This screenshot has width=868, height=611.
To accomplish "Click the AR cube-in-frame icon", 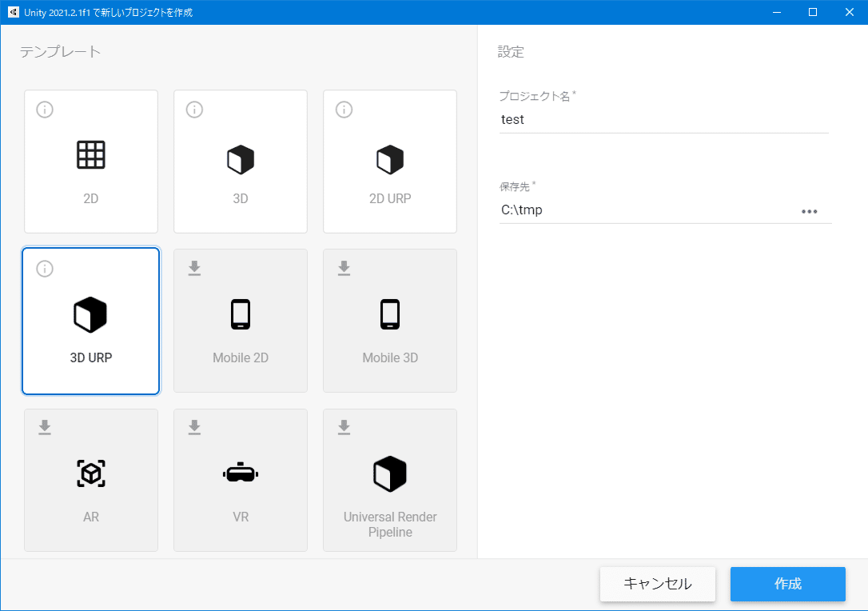I will pos(91,473).
